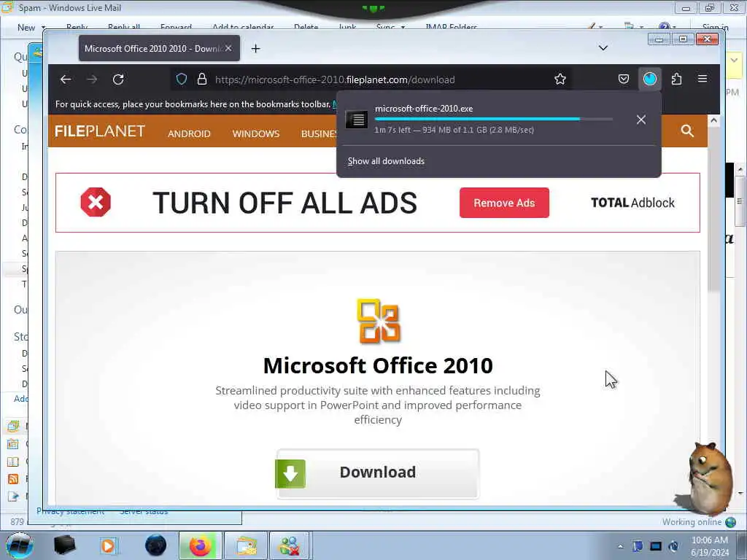Show hidden tray icons arrow
The image size is (747, 560).
pyautogui.click(x=620, y=546)
